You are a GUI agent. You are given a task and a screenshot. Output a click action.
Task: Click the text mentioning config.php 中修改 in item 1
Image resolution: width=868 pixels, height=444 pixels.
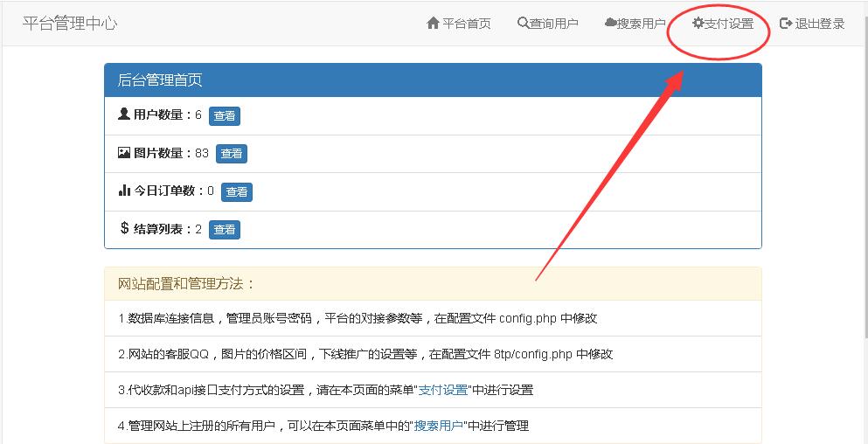358,318
